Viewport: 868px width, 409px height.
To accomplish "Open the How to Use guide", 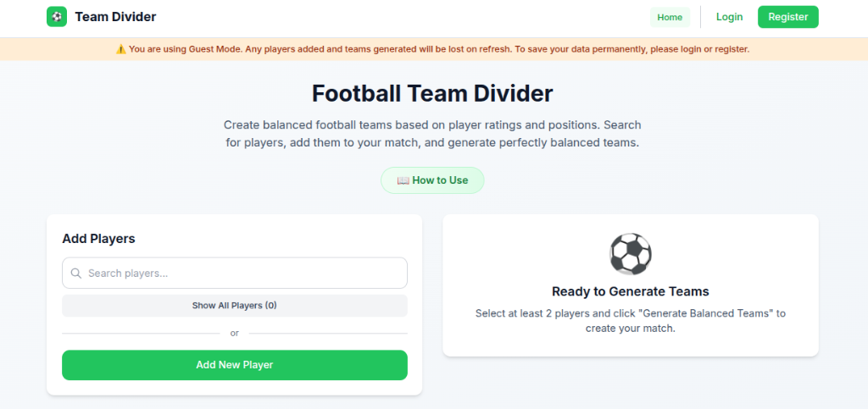I will (432, 180).
